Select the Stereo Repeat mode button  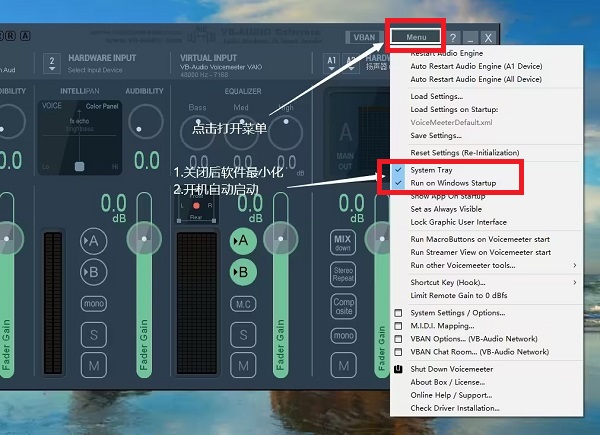coord(343,274)
